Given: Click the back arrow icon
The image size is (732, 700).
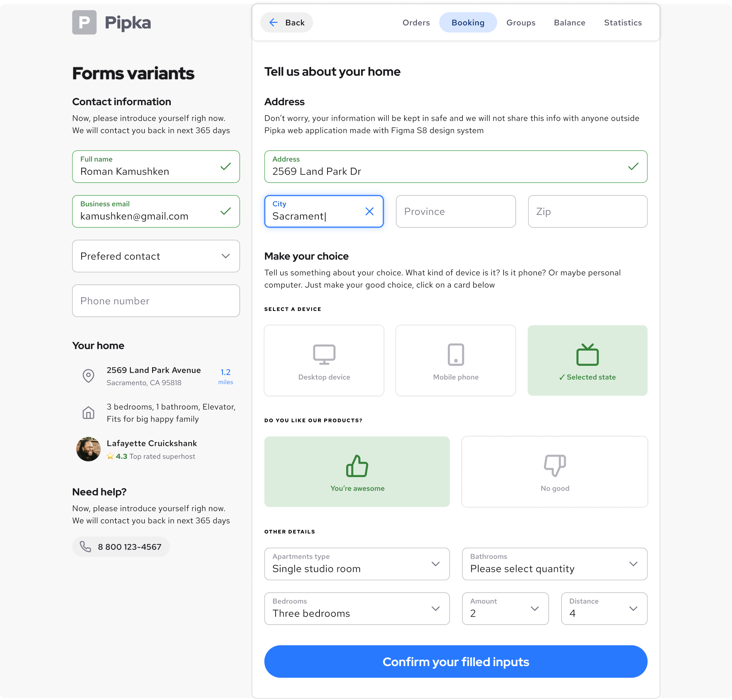Looking at the screenshot, I should (x=274, y=22).
